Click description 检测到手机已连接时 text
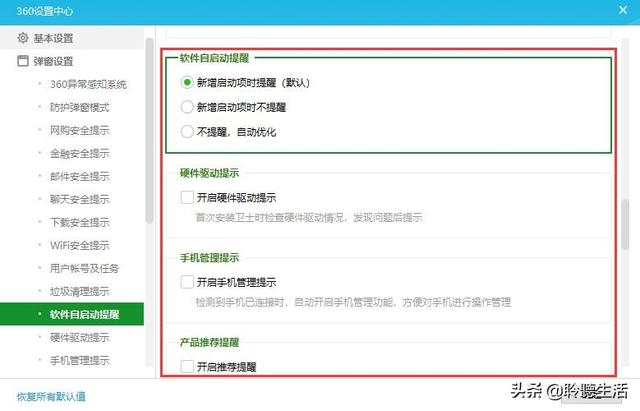This screenshot has width=640, height=411. click(x=353, y=302)
